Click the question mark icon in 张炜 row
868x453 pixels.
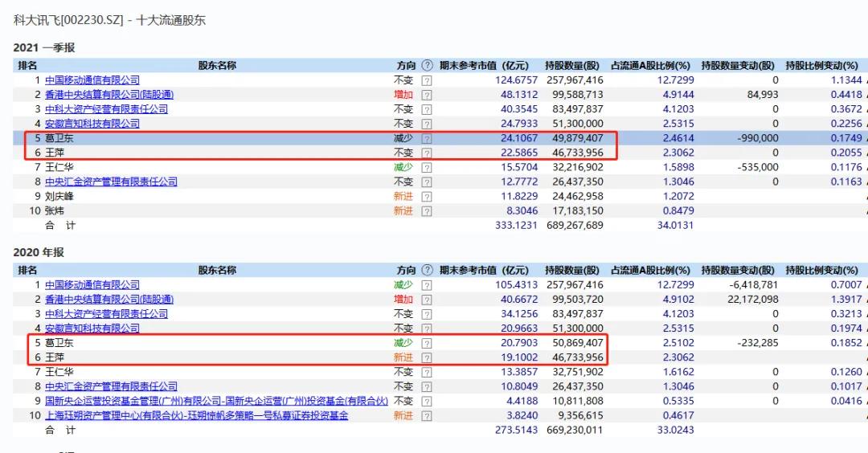pyautogui.click(x=427, y=211)
